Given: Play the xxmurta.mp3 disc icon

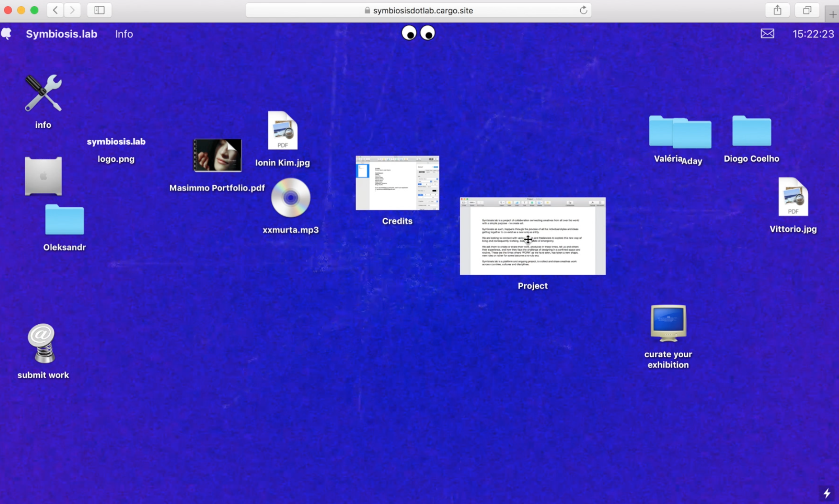Looking at the screenshot, I should tap(290, 198).
